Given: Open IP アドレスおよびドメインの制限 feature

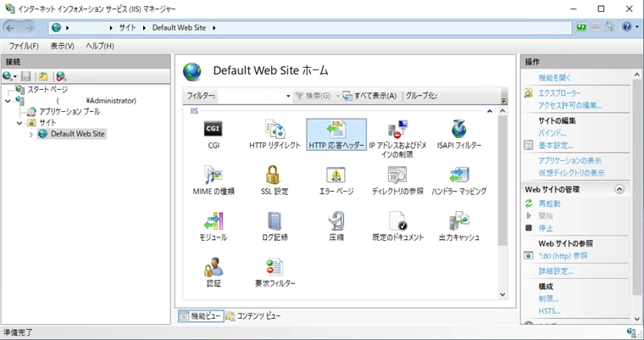Looking at the screenshot, I should coord(397,139).
